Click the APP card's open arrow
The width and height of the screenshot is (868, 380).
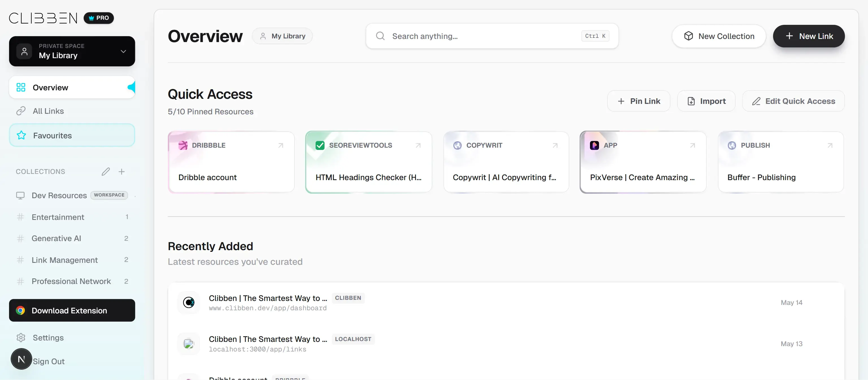693,145
